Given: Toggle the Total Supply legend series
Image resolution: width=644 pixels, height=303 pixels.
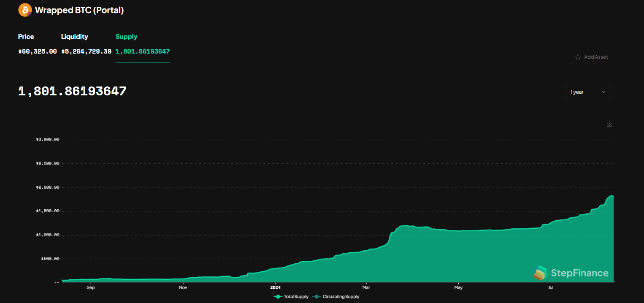Looking at the screenshot, I should point(291,297).
